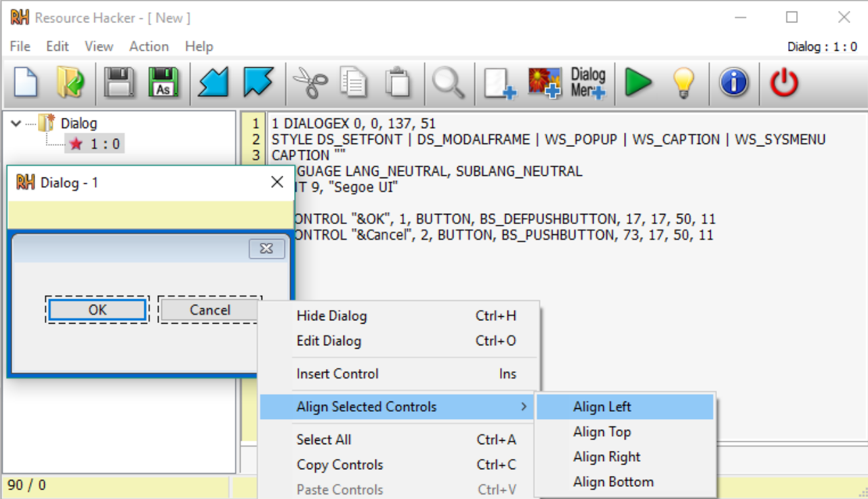
Task: Select Align Left from the submenu
Action: coord(602,407)
